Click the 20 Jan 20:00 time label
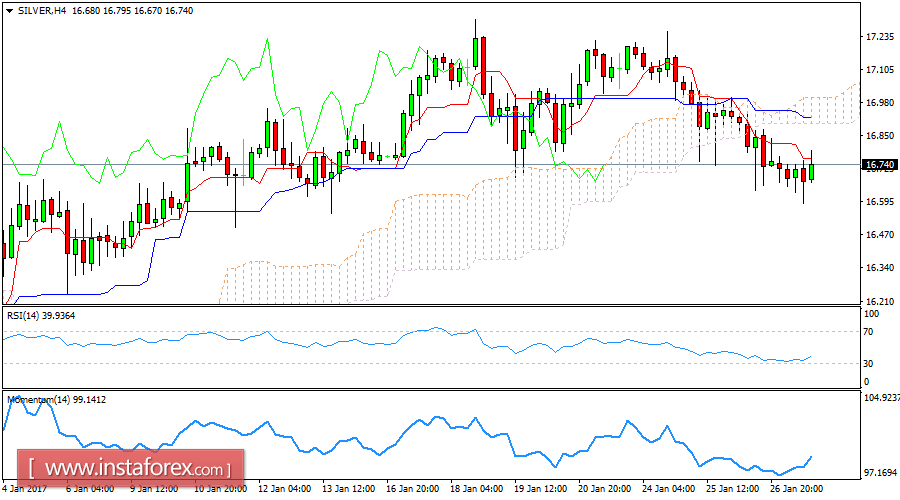The height and width of the screenshot is (500, 900). pyautogui.click(x=604, y=489)
